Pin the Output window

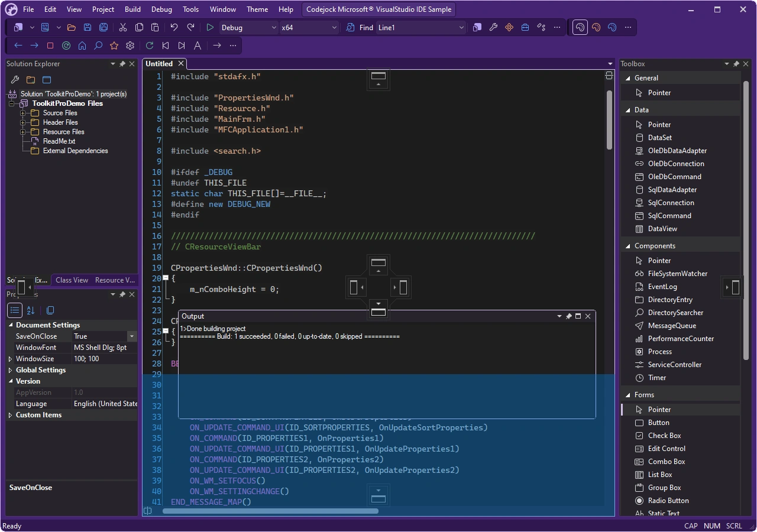[x=568, y=316]
